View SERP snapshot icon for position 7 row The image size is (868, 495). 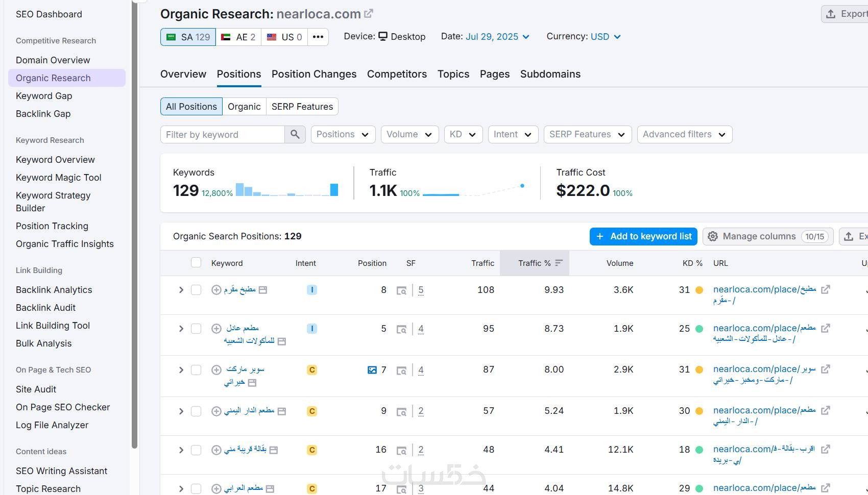tap(402, 370)
